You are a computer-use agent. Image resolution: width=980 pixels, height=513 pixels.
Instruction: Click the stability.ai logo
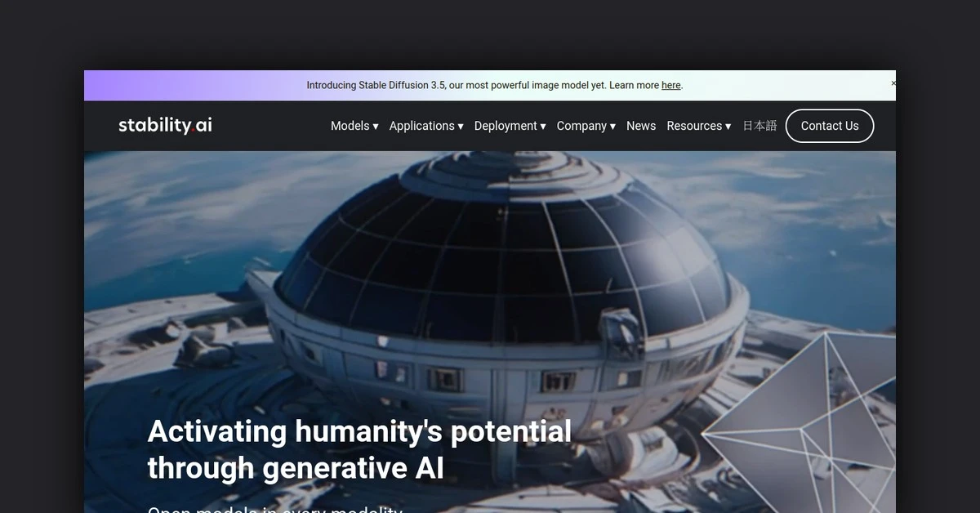[x=165, y=126]
